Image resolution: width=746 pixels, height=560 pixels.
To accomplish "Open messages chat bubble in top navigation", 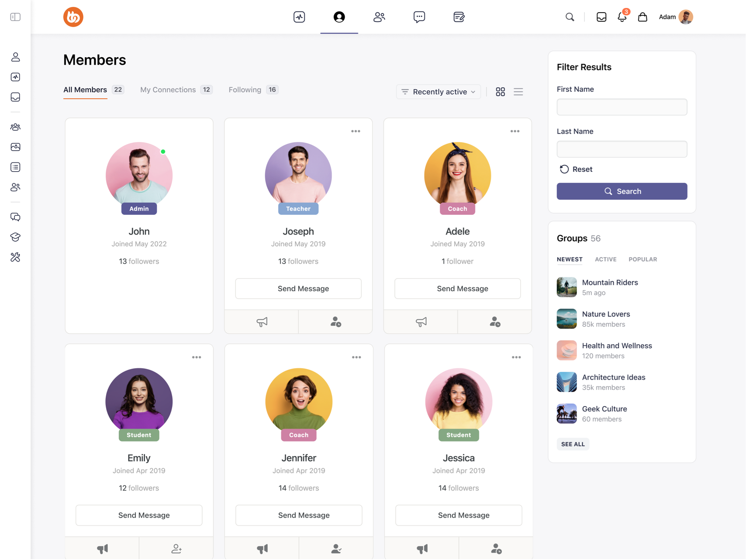I will point(419,17).
